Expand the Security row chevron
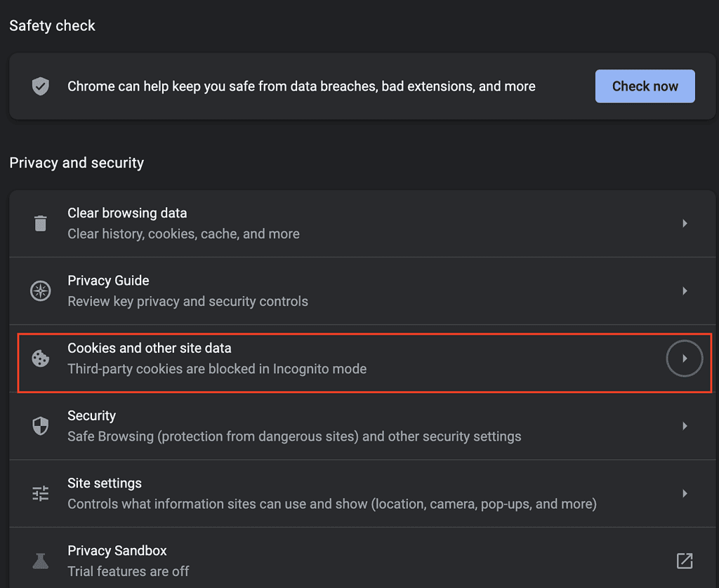The image size is (719, 588). [x=685, y=425]
